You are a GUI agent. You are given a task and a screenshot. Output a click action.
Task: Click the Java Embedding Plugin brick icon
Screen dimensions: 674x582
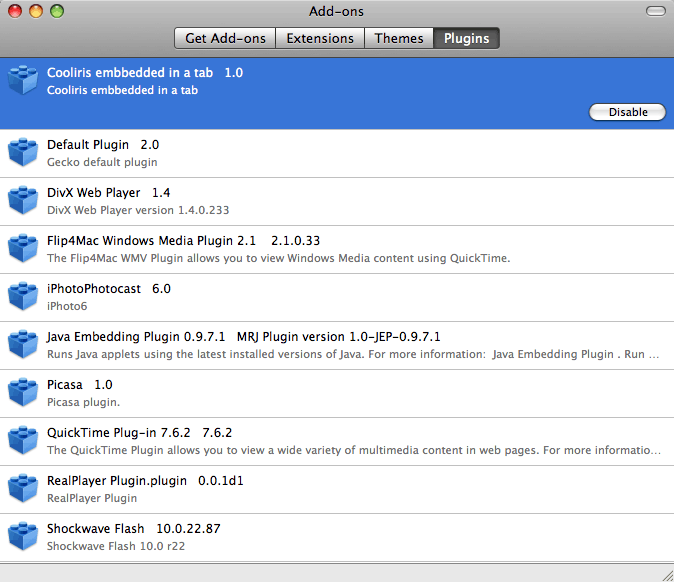pyautogui.click(x=23, y=345)
